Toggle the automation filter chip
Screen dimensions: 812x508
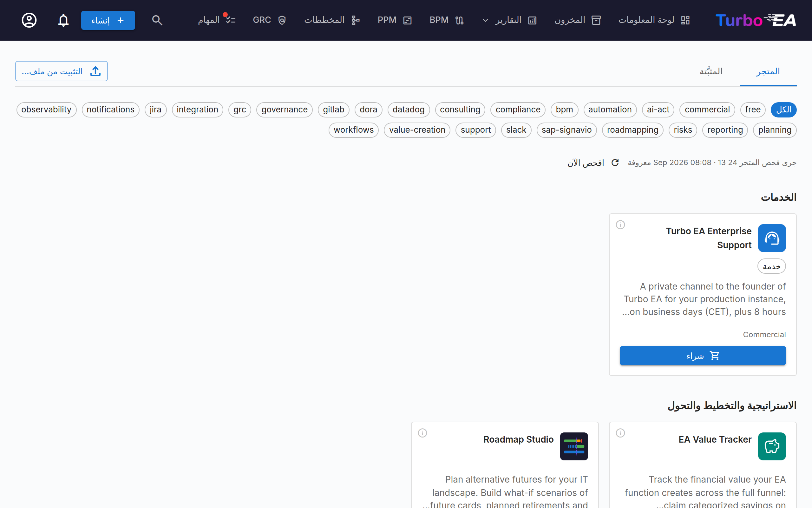tap(610, 110)
